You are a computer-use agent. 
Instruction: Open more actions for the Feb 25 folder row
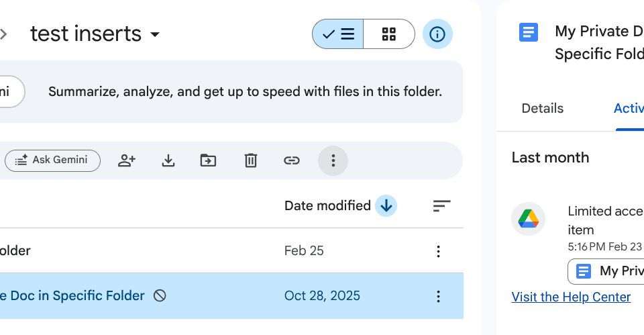click(438, 251)
